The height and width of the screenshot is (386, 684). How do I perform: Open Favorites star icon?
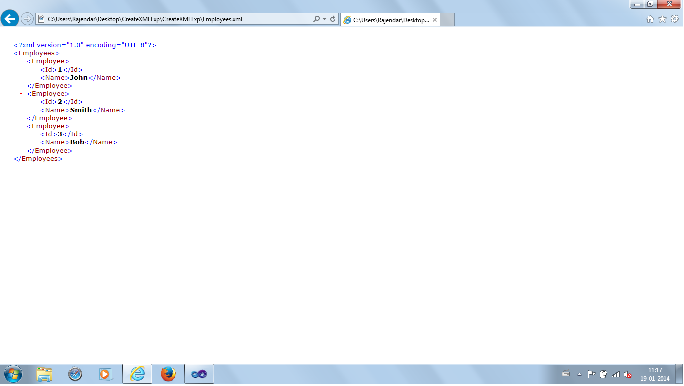(662, 19)
